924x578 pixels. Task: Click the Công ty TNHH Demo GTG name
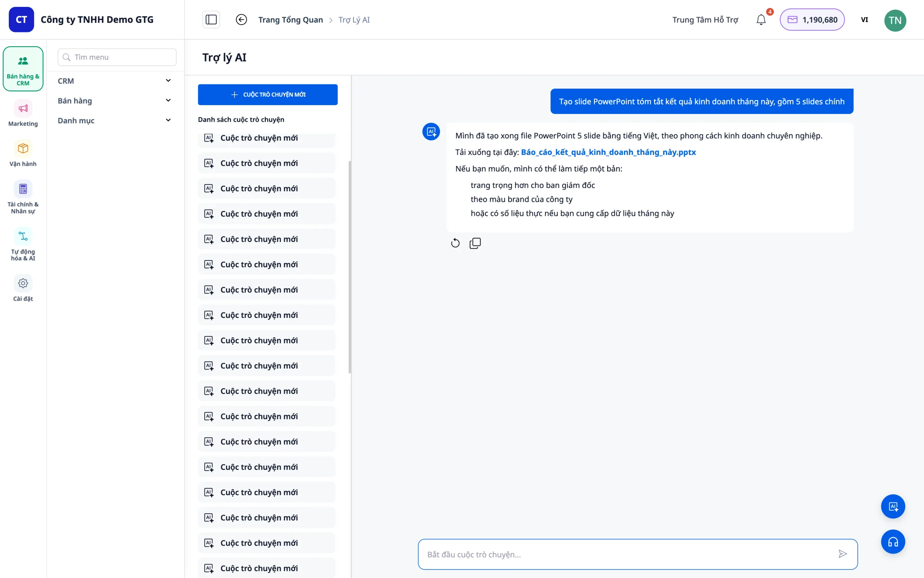point(97,20)
